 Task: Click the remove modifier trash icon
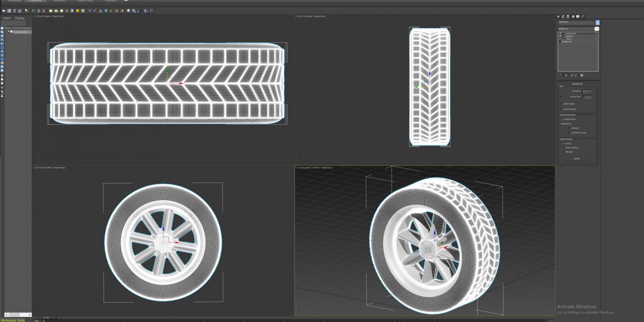576,75
